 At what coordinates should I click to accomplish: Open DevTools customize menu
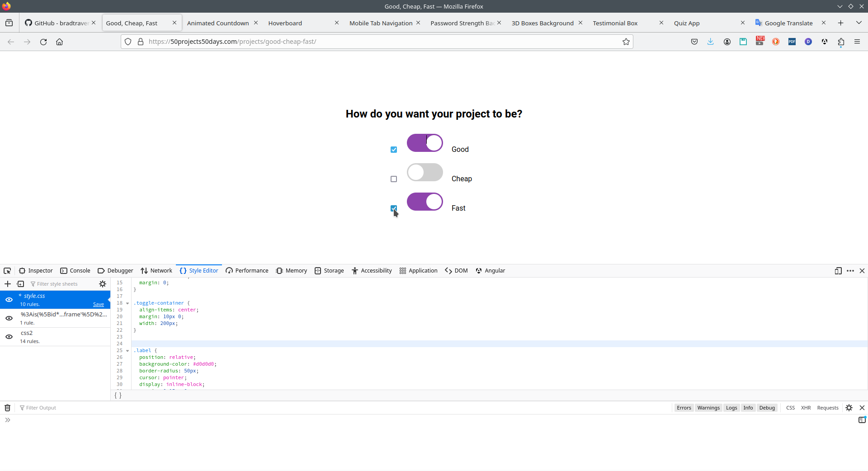(x=850, y=271)
